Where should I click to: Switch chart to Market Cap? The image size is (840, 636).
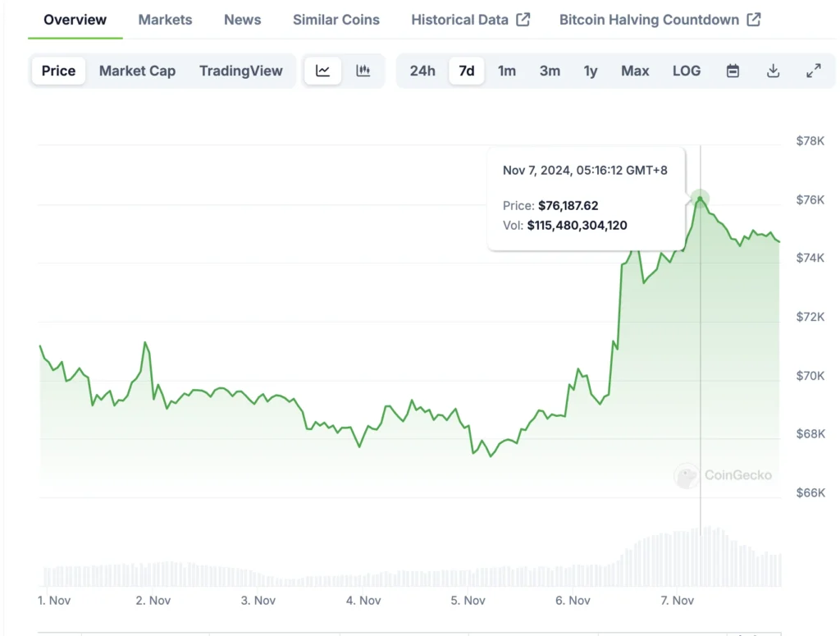pyautogui.click(x=137, y=71)
